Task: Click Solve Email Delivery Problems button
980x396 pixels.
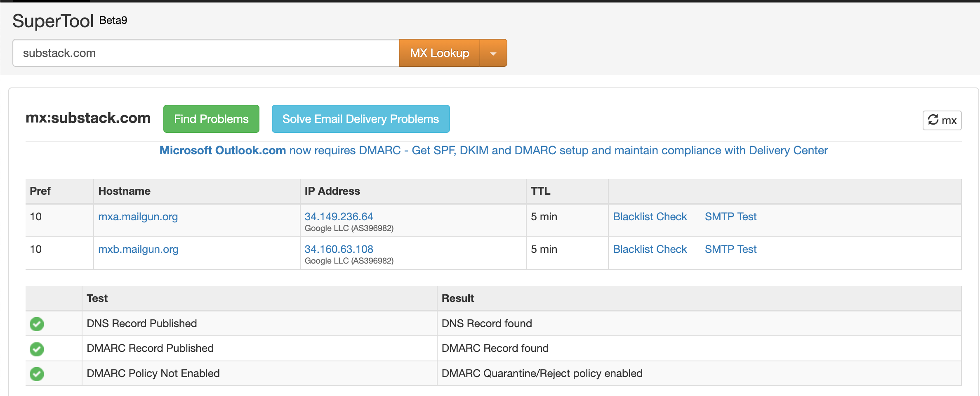Action: coord(360,119)
